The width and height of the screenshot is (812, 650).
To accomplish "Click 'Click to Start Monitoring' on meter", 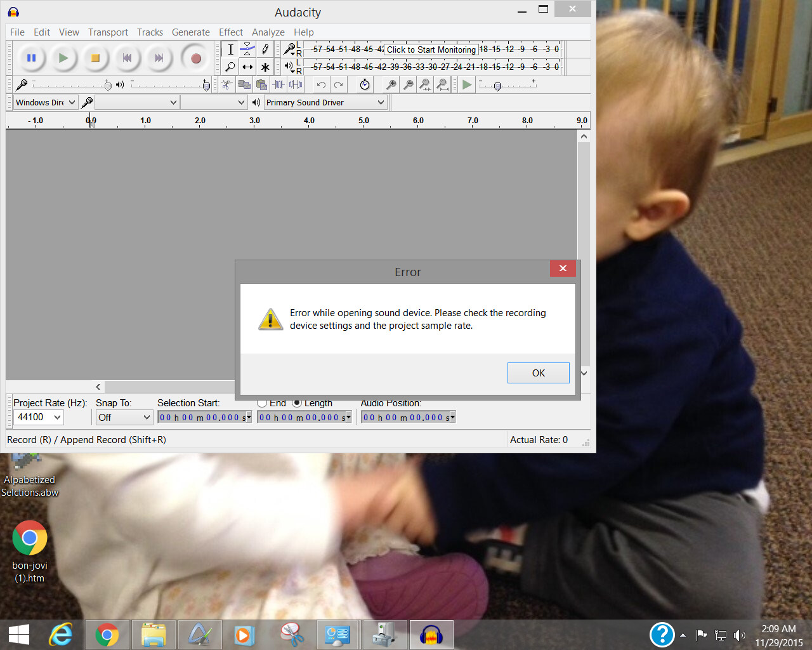I will (431, 50).
